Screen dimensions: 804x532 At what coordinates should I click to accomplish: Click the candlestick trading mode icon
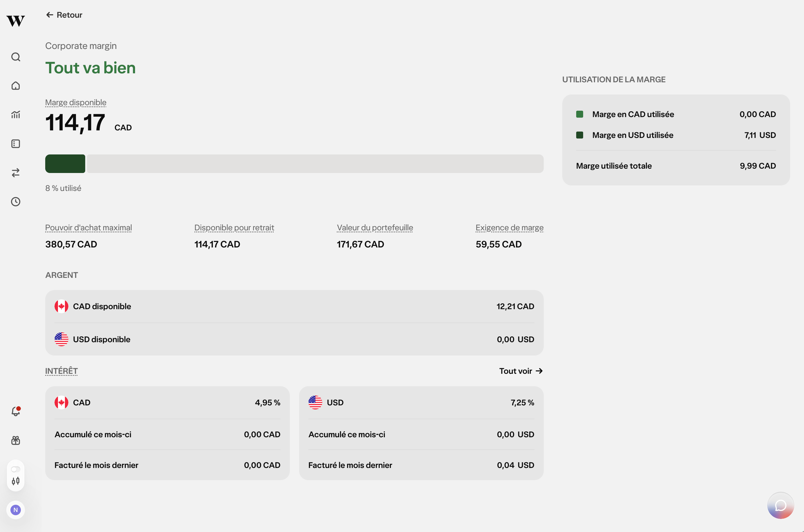[16, 481]
